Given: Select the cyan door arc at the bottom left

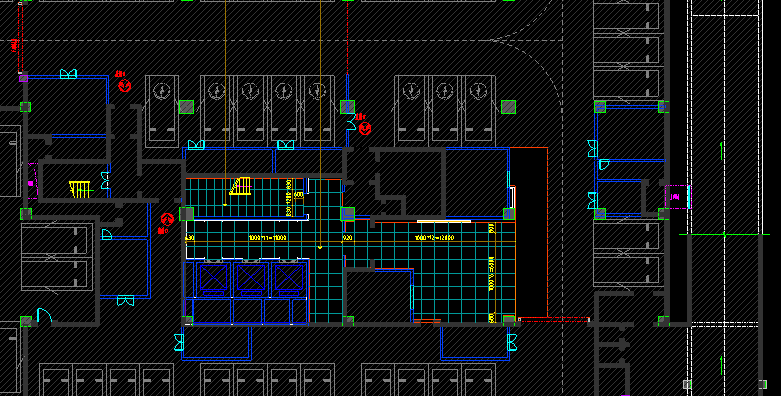Looking at the screenshot, I should coord(44,316).
